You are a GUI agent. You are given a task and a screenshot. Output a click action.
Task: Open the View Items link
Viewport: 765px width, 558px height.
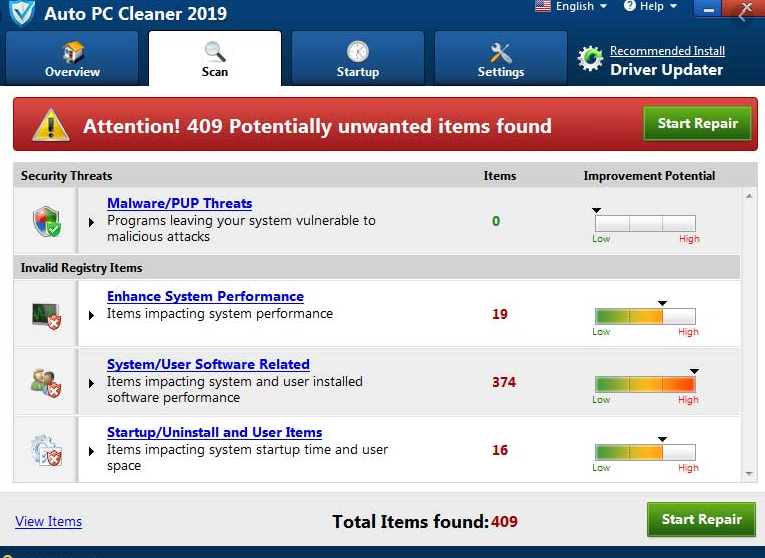[48, 521]
